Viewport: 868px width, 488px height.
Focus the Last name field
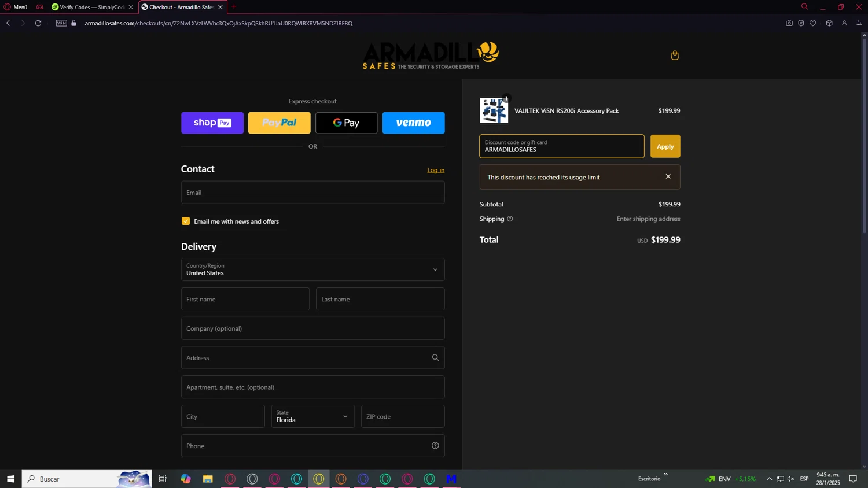(x=380, y=299)
